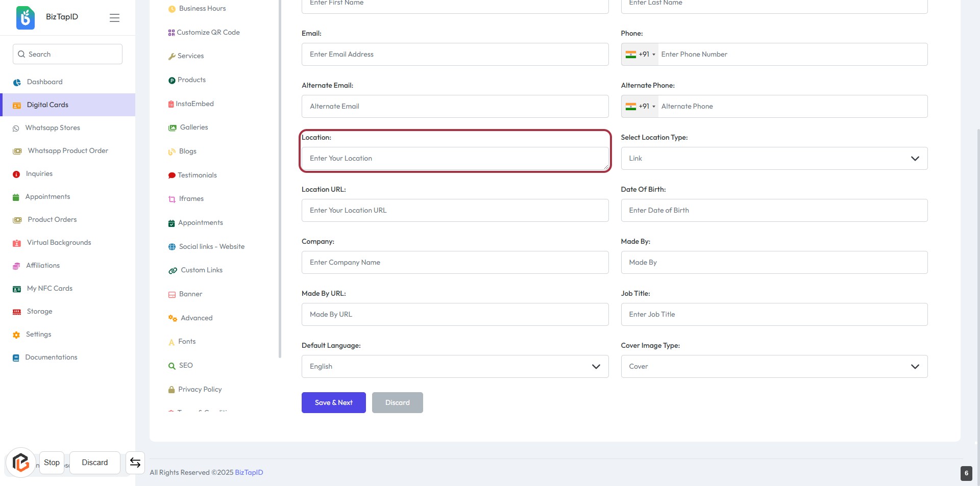Image resolution: width=980 pixels, height=486 pixels.
Task: Open the Select Location Type dropdown
Action: tap(774, 159)
